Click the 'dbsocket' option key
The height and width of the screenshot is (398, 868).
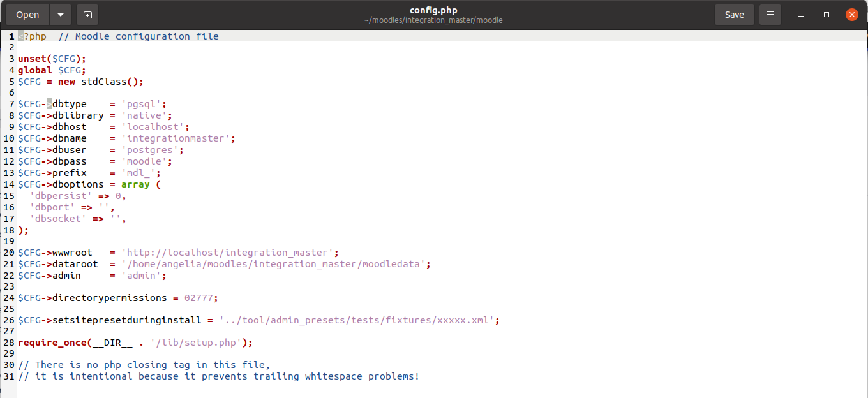click(x=58, y=219)
